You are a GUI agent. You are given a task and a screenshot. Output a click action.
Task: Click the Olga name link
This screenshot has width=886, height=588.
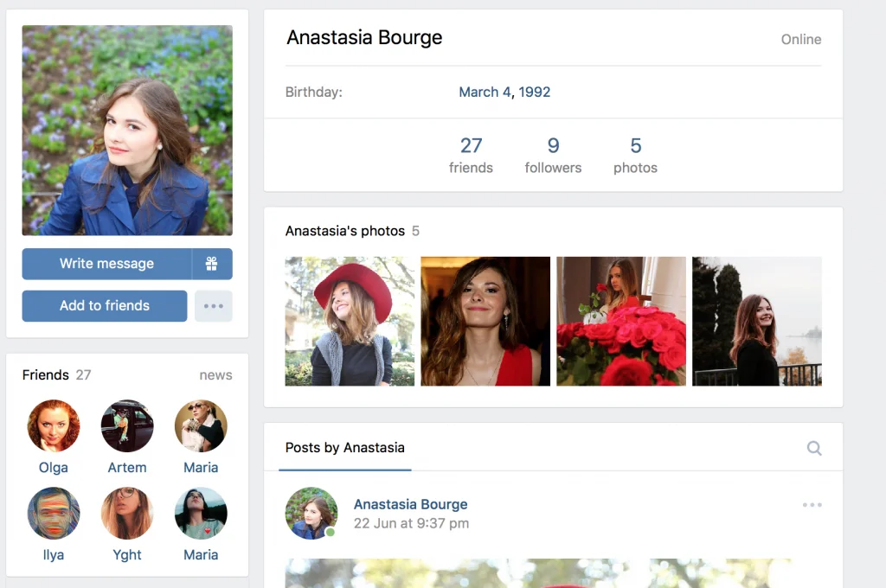tap(54, 468)
